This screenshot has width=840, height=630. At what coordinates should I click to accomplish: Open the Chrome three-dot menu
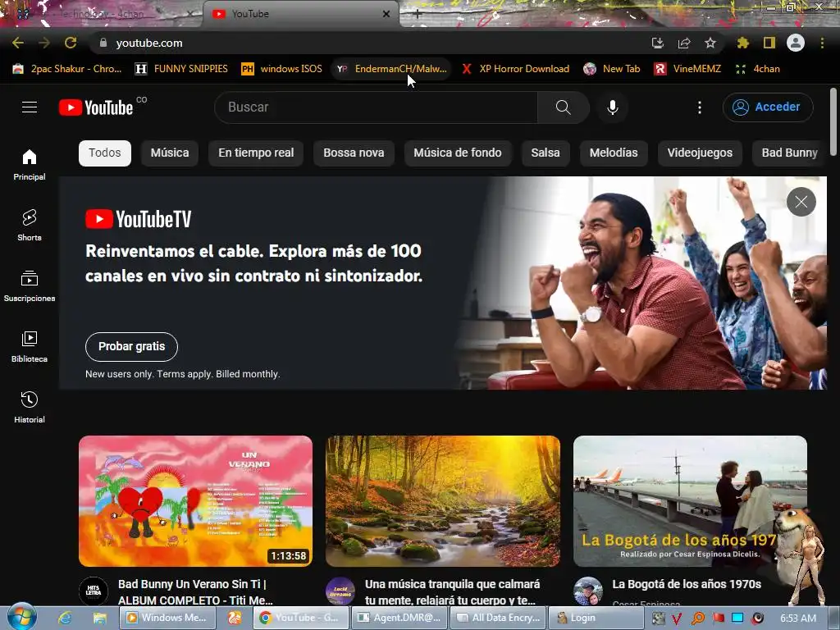point(822,43)
